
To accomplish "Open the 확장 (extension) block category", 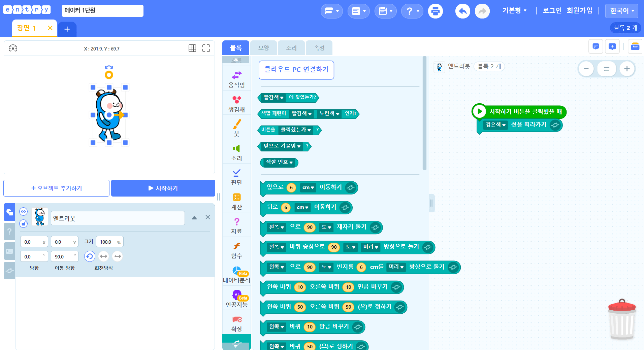I will tap(236, 323).
